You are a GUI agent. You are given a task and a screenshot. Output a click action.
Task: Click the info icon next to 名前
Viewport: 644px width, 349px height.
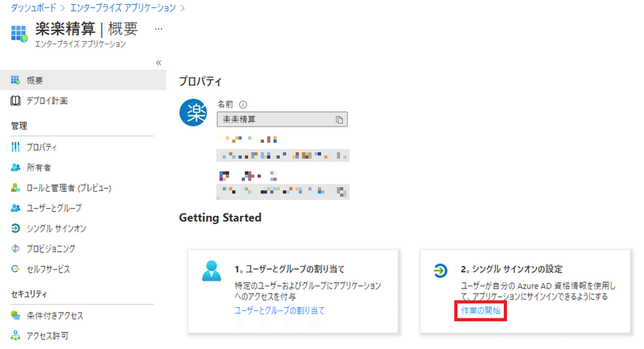[x=243, y=105]
